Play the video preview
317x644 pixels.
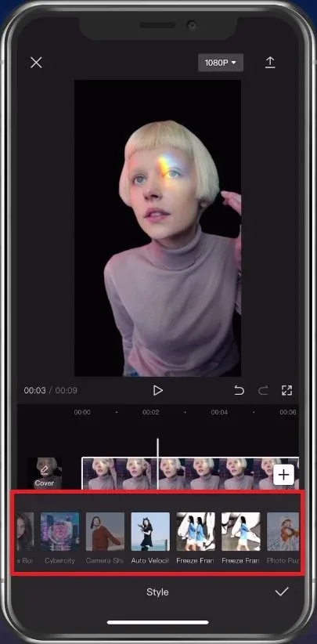click(158, 390)
